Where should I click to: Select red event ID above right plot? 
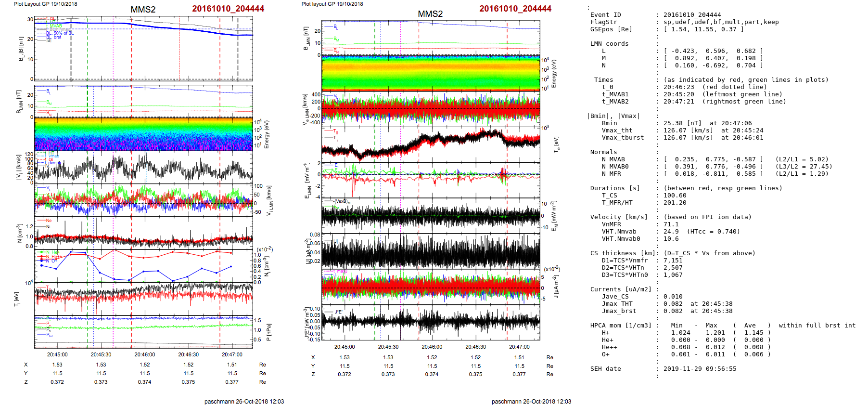click(515, 9)
